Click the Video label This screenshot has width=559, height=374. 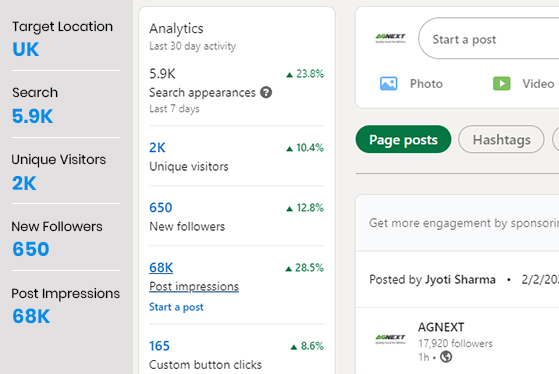coord(538,84)
